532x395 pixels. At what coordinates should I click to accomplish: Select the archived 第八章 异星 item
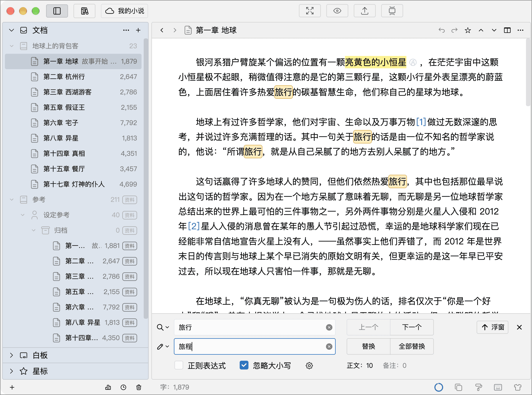(73, 322)
